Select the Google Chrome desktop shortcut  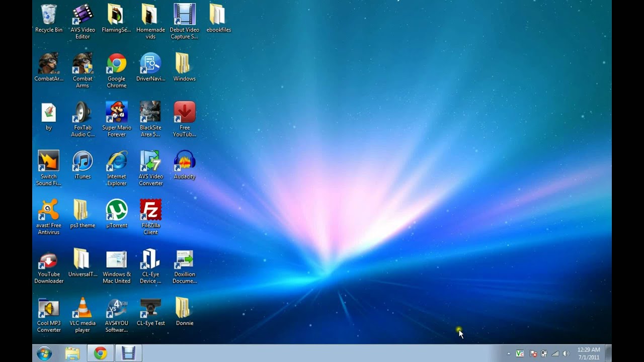click(116, 70)
